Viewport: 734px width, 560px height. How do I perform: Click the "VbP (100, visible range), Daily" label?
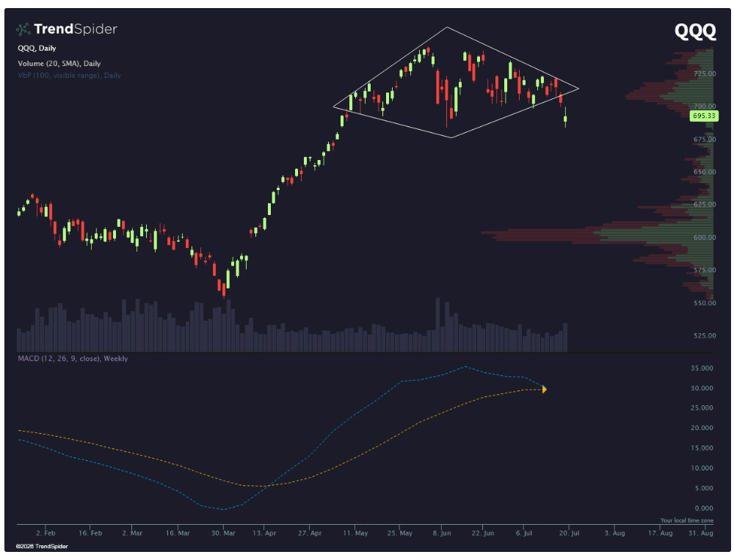click(69, 76)
